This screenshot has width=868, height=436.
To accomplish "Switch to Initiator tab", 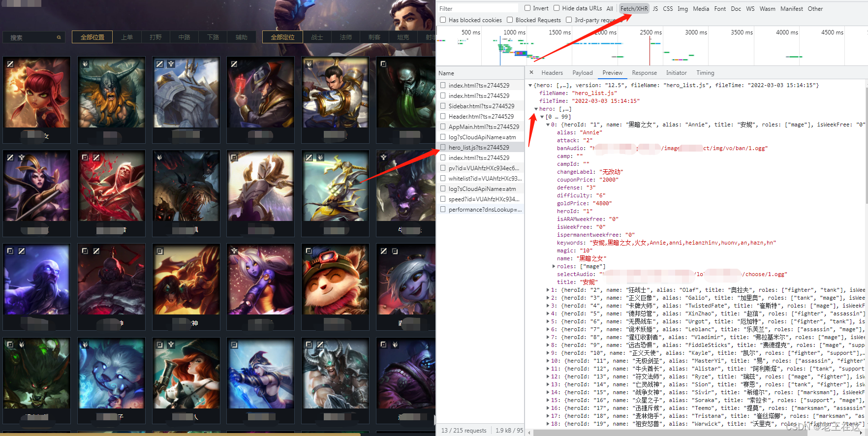I will [x=676, y=73].
